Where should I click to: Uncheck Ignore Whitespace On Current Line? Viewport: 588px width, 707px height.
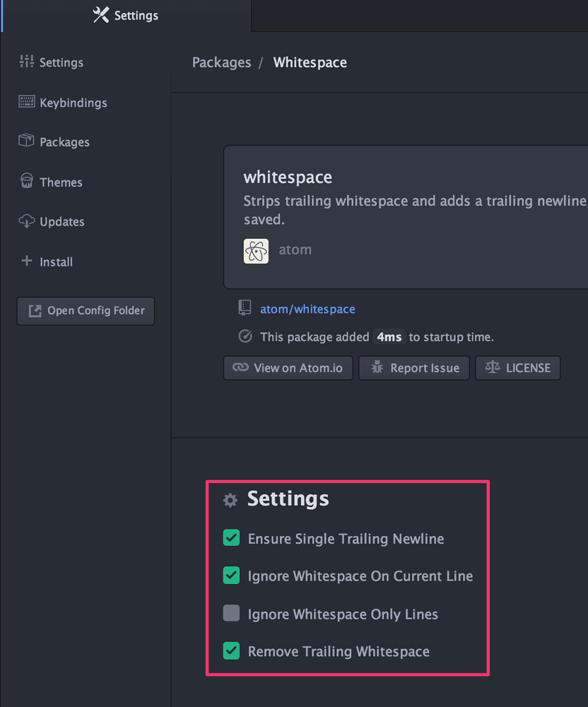click(x=231, y=575)
